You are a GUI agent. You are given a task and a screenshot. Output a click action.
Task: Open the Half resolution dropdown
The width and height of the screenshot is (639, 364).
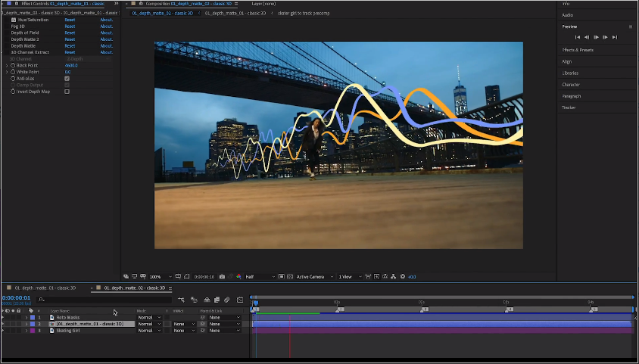click(260, 277)
